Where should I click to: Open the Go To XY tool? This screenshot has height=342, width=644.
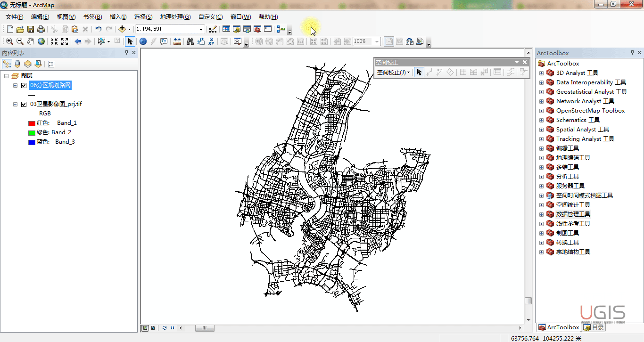[212, 41]
